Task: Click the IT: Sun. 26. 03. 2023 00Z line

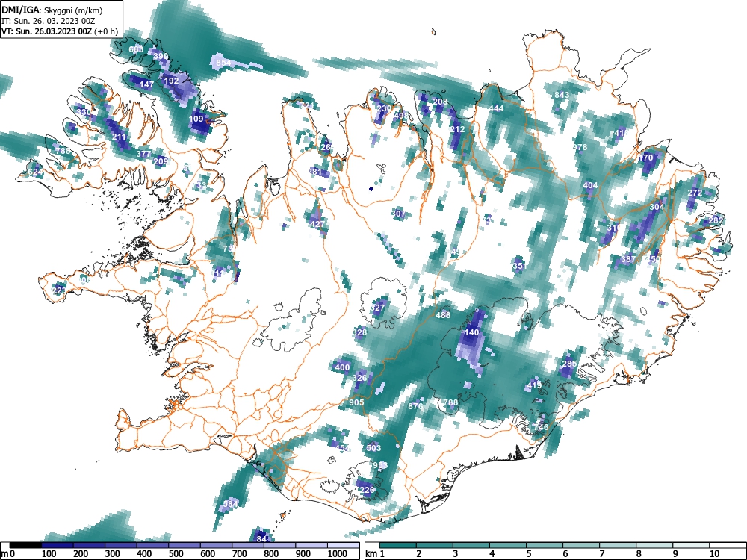Action: point(48,21)
